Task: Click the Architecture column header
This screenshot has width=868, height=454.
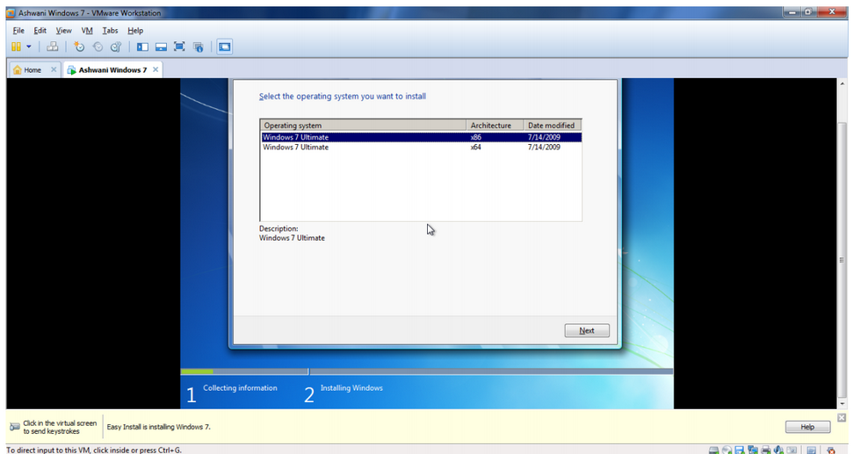Action: [x=495, y=126]
